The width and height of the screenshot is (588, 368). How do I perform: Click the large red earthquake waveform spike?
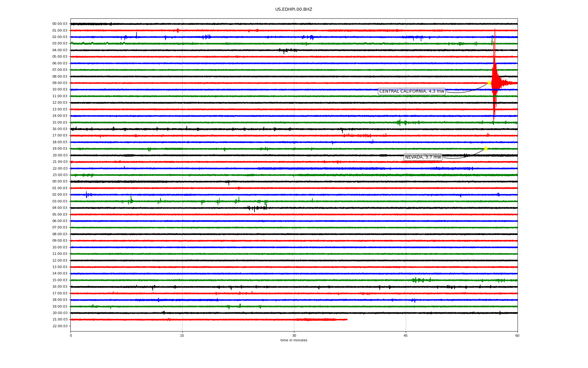click(494, 77)
